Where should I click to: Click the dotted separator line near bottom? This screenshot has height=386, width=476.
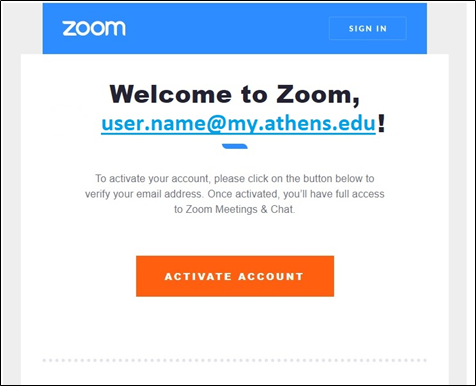(x=235, y=360)
